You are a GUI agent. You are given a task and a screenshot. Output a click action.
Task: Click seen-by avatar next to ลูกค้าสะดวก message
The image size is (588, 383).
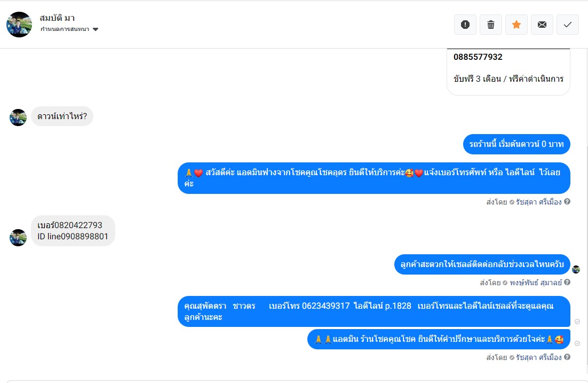click(576, 269)
